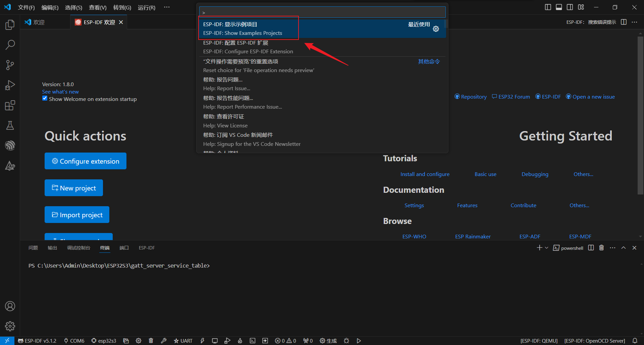Switch to the ESP-IDF panel tab
This screenshot has height=345, width=644.
tap(147, 248)
